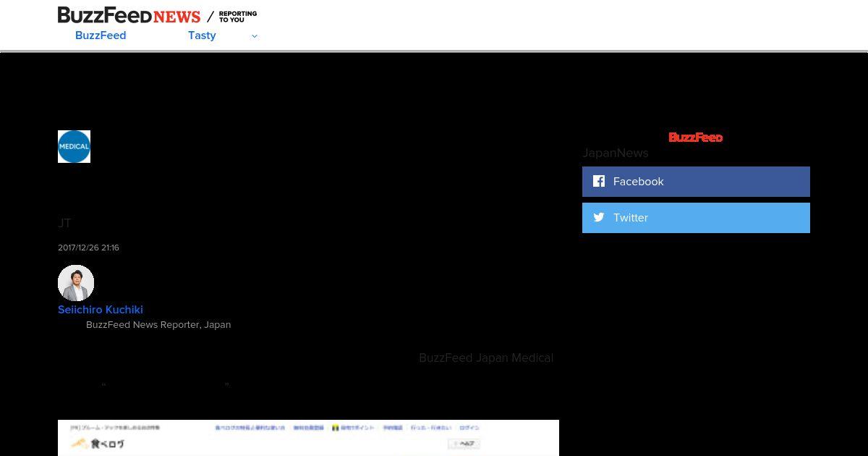Image resolution: width=868 pixels, height=456 pixels.
Task: Open the Tasty navigation link
Action: (202, 35)
